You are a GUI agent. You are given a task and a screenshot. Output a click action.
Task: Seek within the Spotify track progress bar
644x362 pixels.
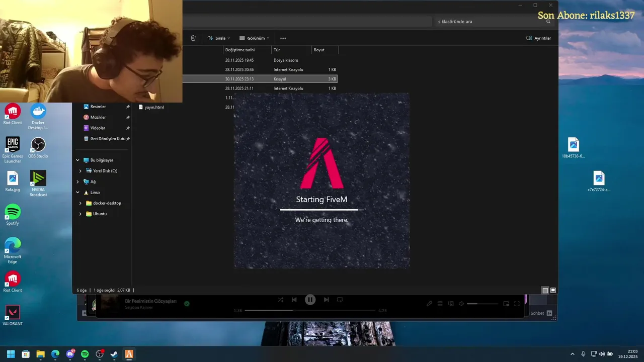pyautogui.click(x=310, y=310)
